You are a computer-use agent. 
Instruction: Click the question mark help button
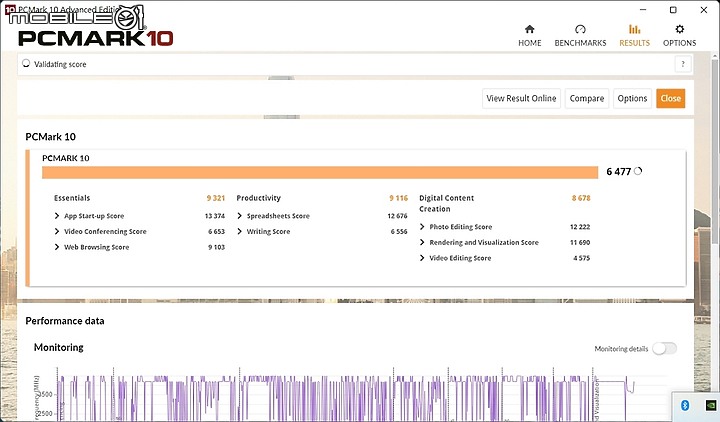[x=683, y=64]
